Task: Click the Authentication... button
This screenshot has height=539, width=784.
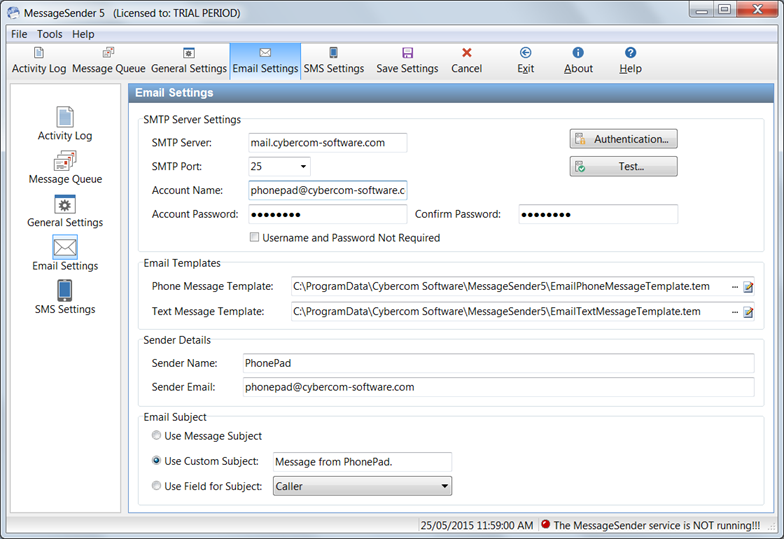Action: coord(624,139)
